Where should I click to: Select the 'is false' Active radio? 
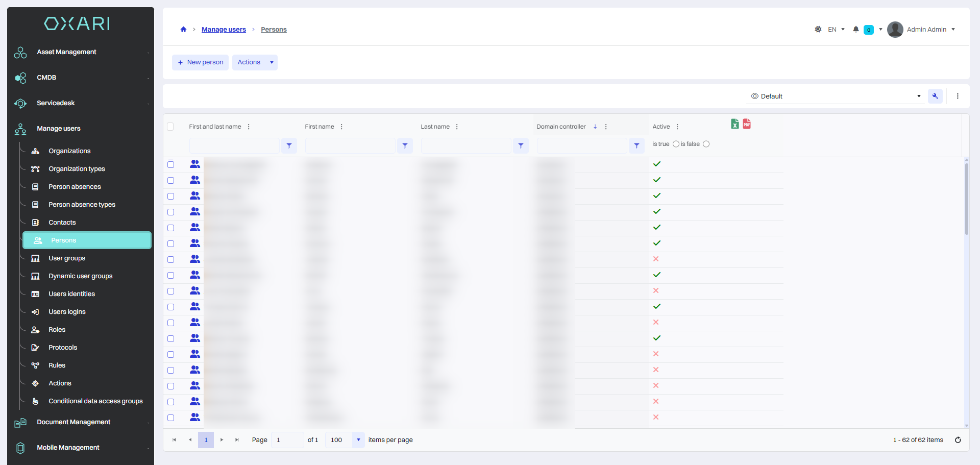(706, 144)
